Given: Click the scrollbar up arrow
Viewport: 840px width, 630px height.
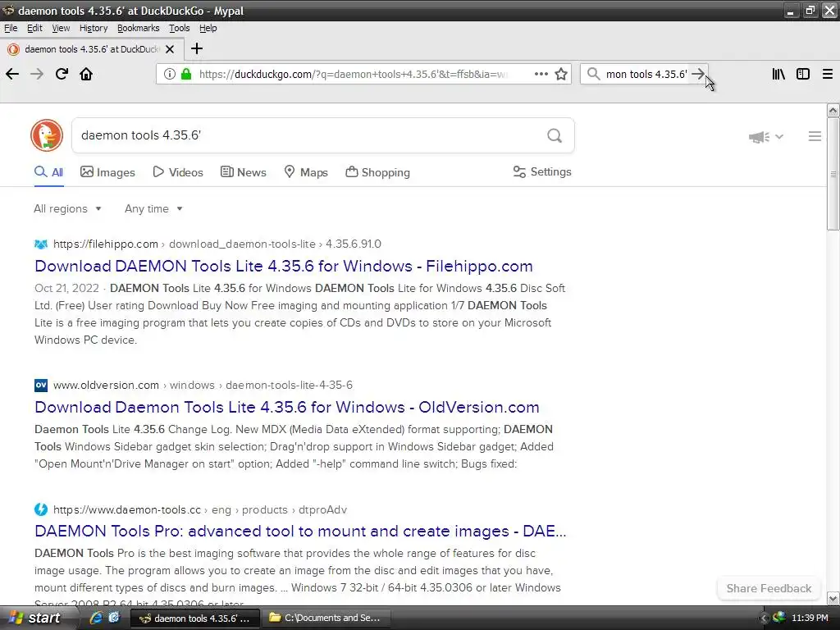Looking at the screenshot, I should click(833, 111).
